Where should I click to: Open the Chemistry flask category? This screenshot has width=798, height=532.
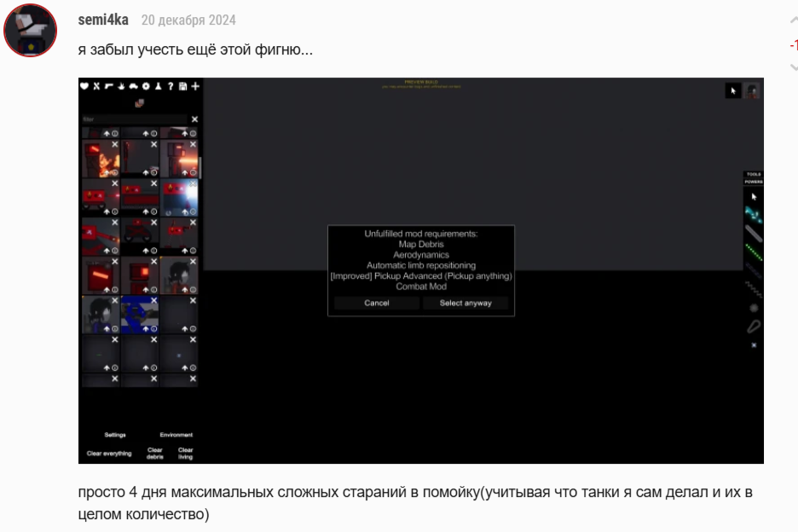coord(159,86)
